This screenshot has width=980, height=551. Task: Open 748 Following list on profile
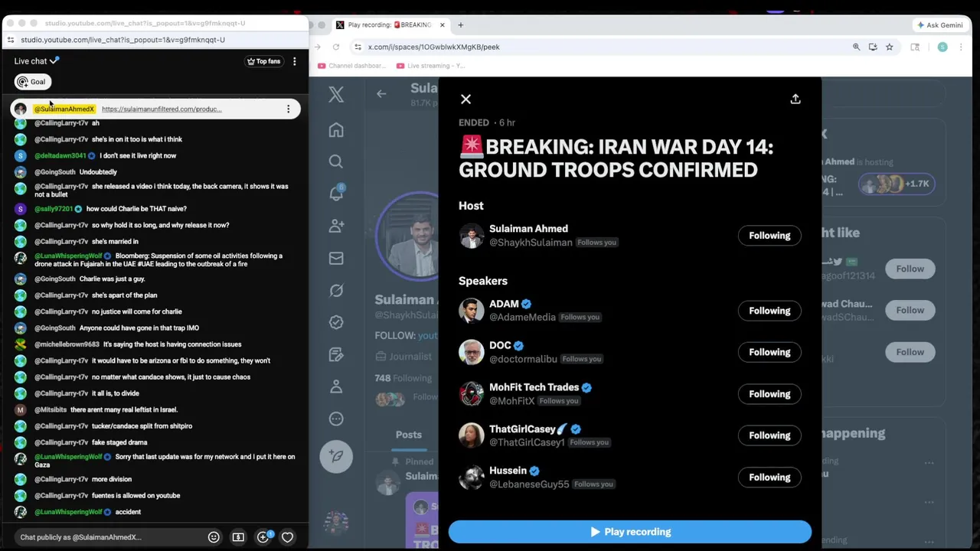click(x=403, y=378)
